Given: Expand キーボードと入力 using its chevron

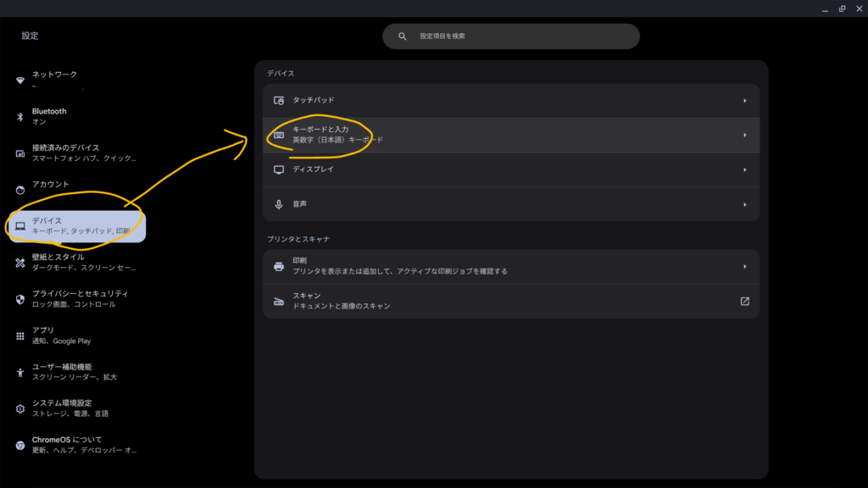Looking at the screenshot, I should 744,135.
